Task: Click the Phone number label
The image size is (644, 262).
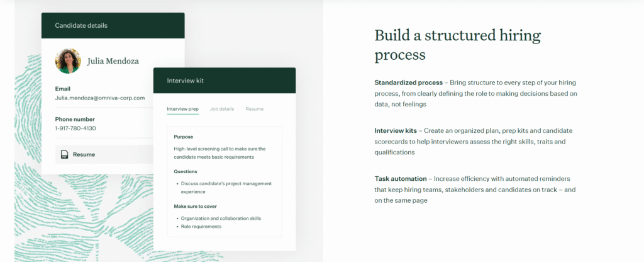Action: coord(75,119)
